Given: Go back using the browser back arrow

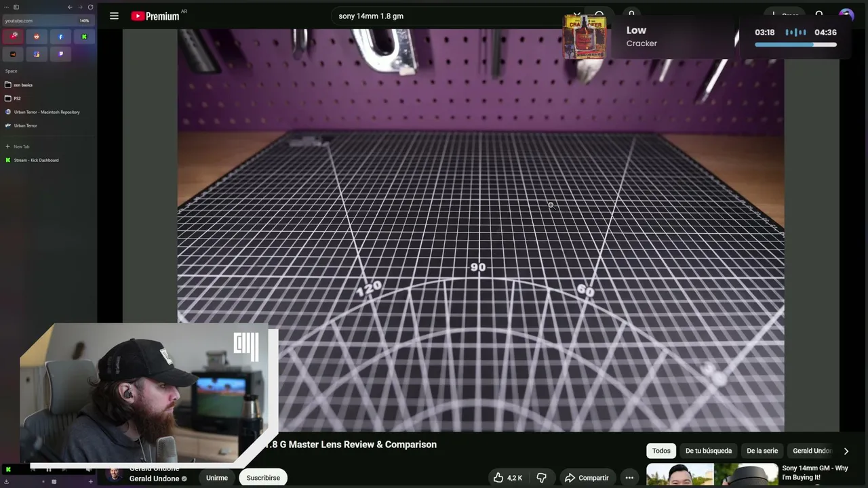Looking at the screenshot, I should [70, 7].
